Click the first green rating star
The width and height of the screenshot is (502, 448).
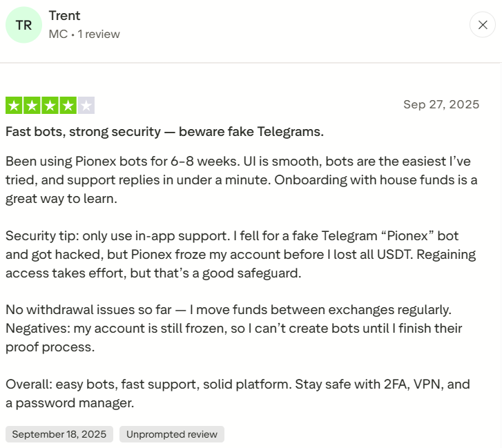tap(14, 106)
